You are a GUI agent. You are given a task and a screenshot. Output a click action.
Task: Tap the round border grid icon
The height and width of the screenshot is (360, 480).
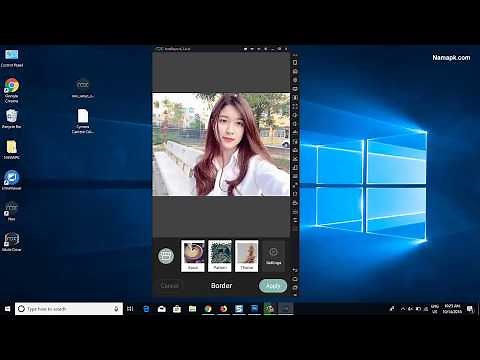click(166, 256)
